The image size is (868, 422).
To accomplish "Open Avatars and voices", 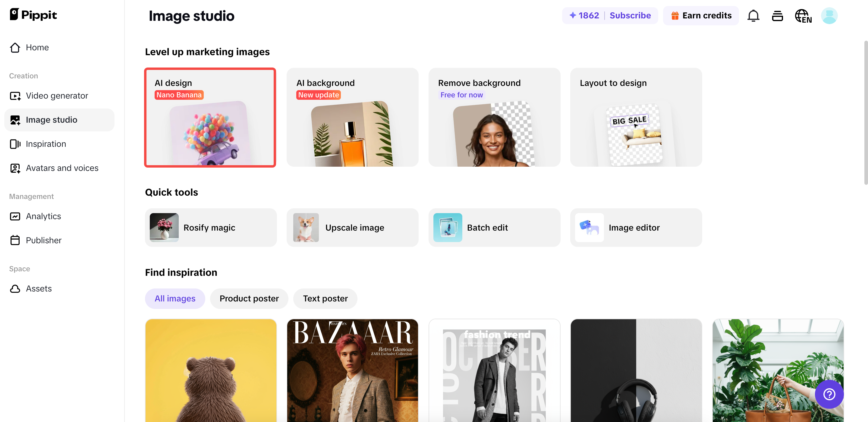I will [62, 168].
